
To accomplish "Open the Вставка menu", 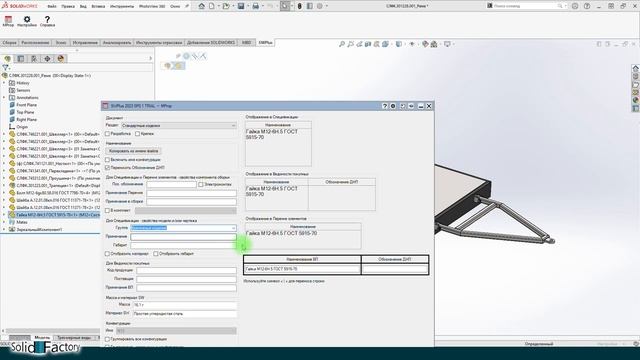I will pyautogui.click(x=98, y=7).
